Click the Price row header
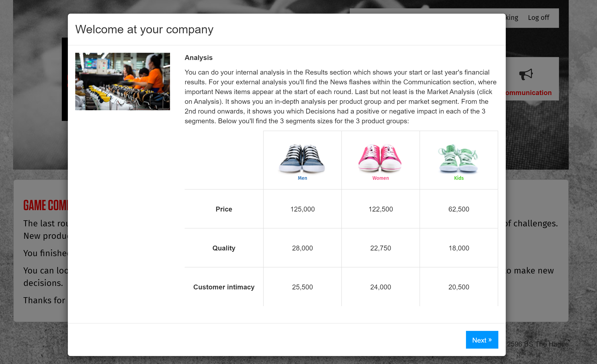Screen dimensions: 597x364 (x=224, y=209)
